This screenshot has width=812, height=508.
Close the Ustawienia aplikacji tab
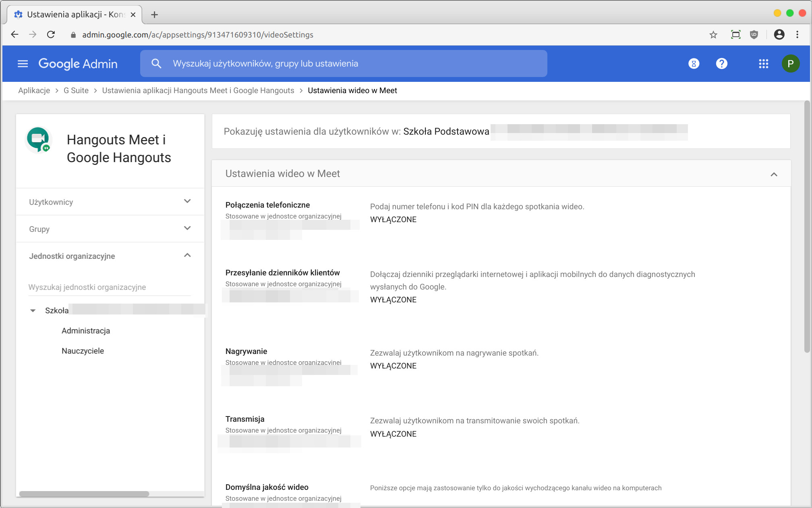(133, 15)
